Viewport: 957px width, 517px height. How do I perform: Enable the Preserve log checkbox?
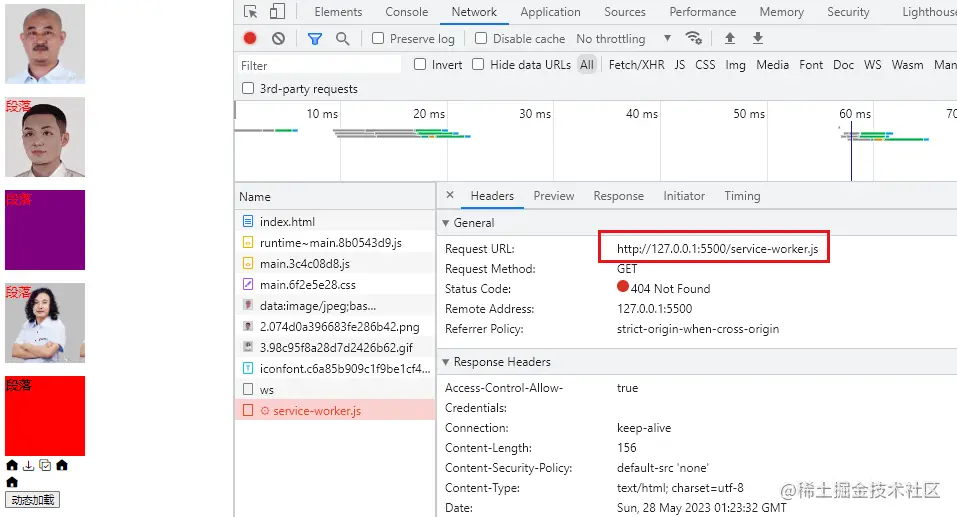[378, 38]
